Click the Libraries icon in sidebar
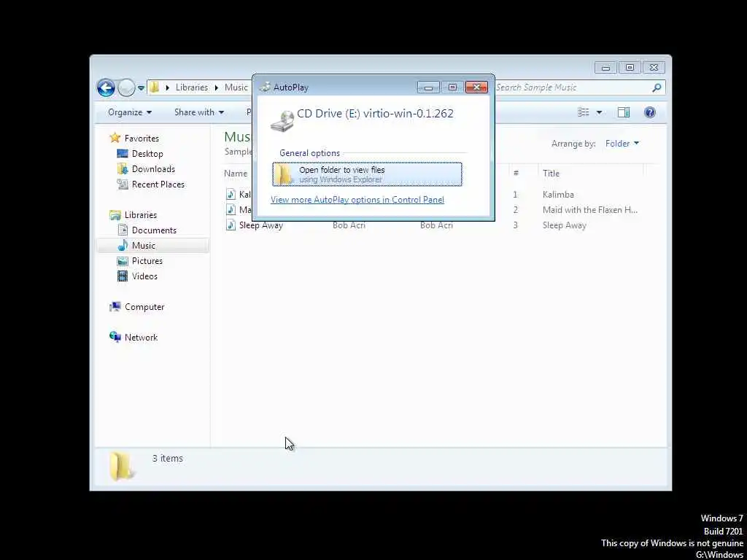 pos(115,215)
